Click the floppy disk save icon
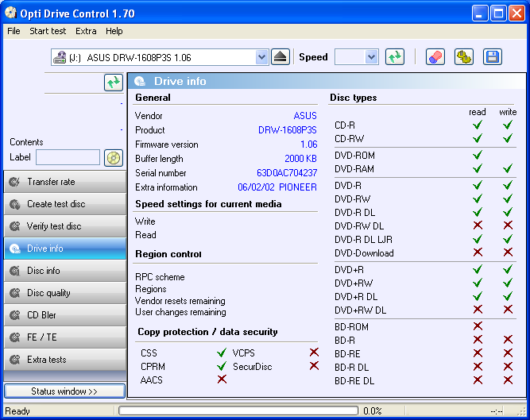The width and height of the screenshot is (530, 420). pyautogui.click(x=493, y=57)
